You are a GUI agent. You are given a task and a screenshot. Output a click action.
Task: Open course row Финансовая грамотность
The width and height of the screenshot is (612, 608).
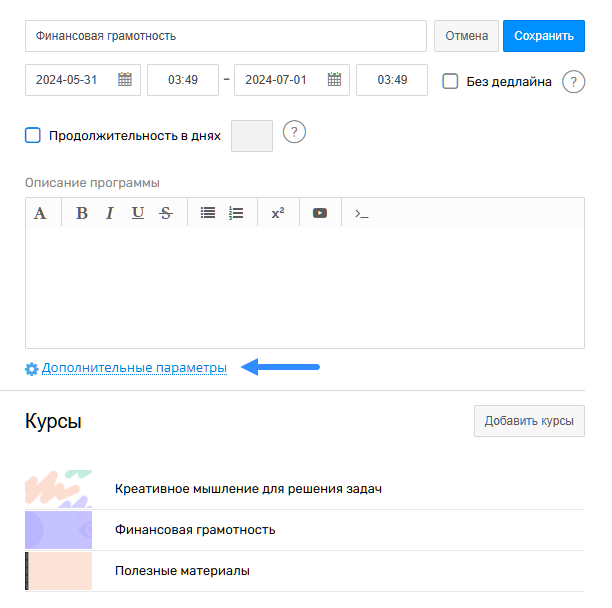305,530
